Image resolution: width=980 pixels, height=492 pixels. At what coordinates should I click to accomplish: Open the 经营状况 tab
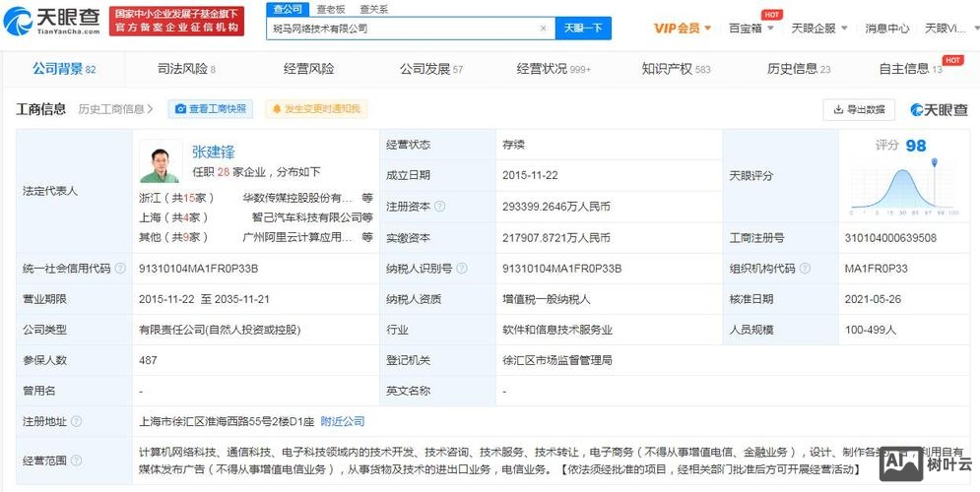tap(554, 69)
